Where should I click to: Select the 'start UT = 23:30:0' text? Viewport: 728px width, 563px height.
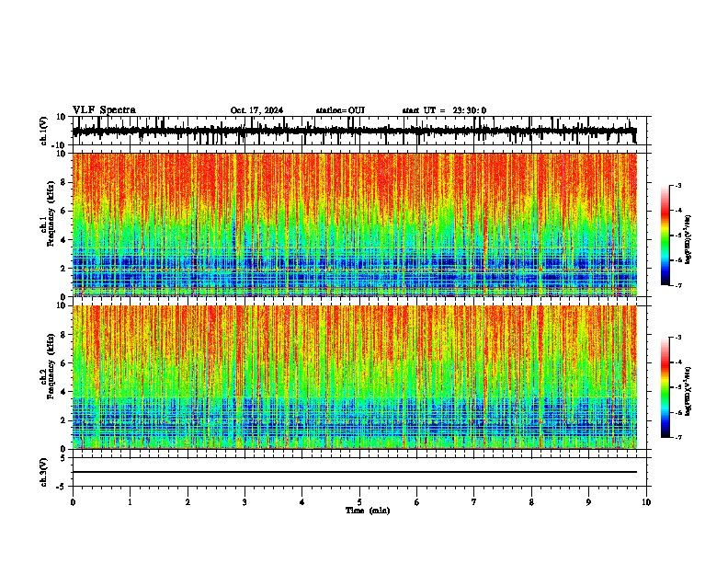pyautogui.click(x=444, y=110)
